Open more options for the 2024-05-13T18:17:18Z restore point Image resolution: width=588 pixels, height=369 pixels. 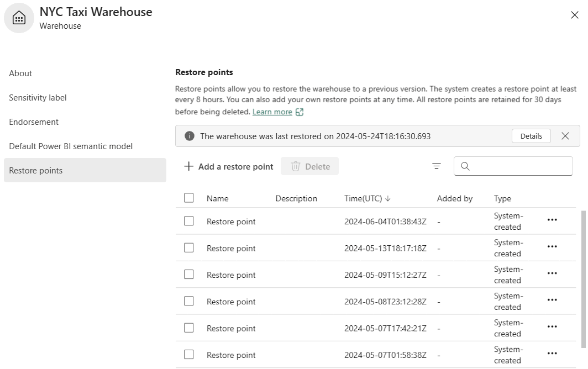[x=552, y=246]
